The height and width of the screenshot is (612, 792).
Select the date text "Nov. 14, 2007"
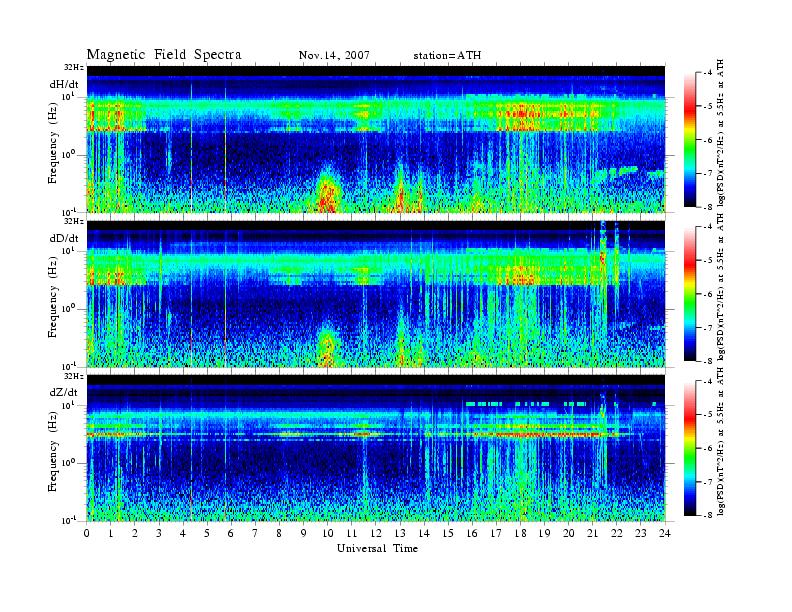[x=334, y=56]
